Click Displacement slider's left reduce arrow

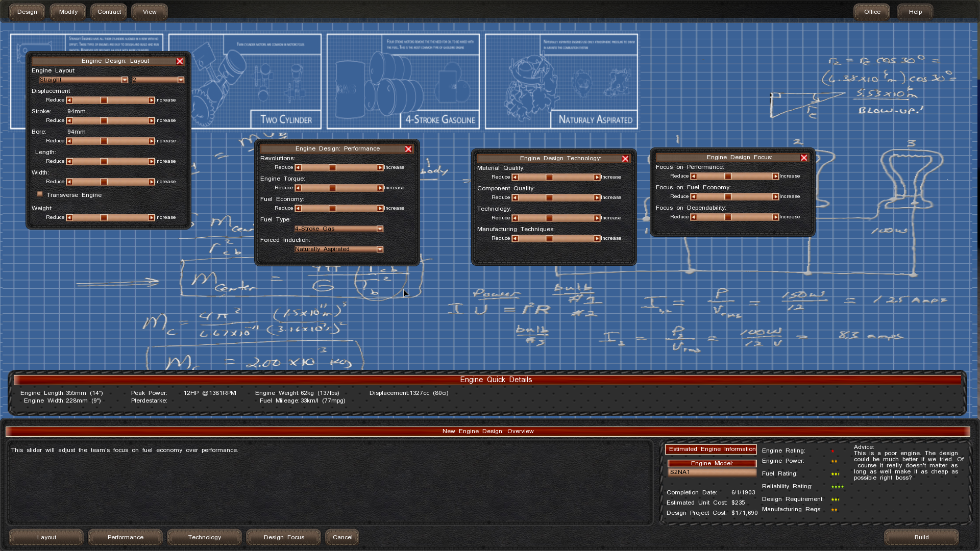point(69,101)
